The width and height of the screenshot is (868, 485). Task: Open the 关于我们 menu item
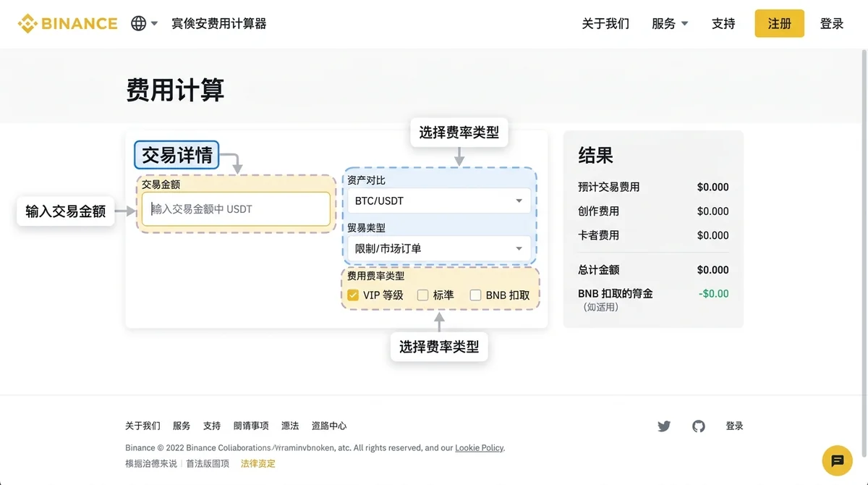605,24
